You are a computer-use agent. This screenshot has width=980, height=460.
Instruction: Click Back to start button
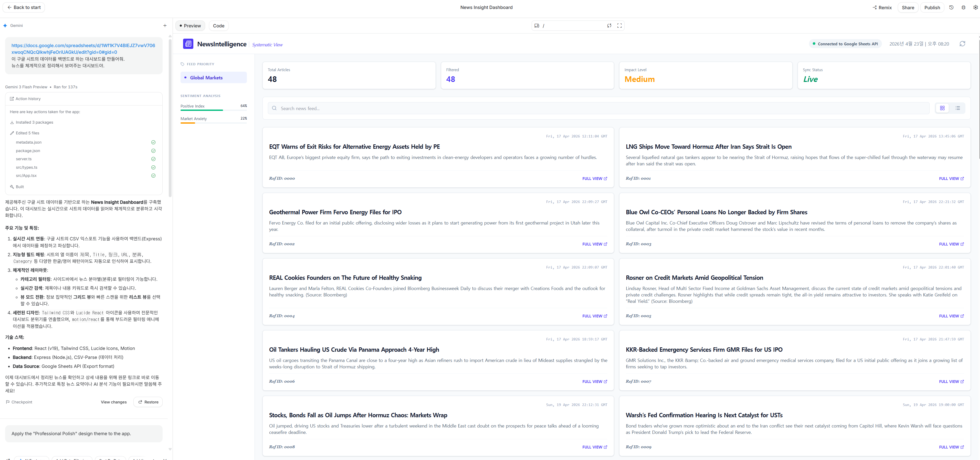pos(24,8)
